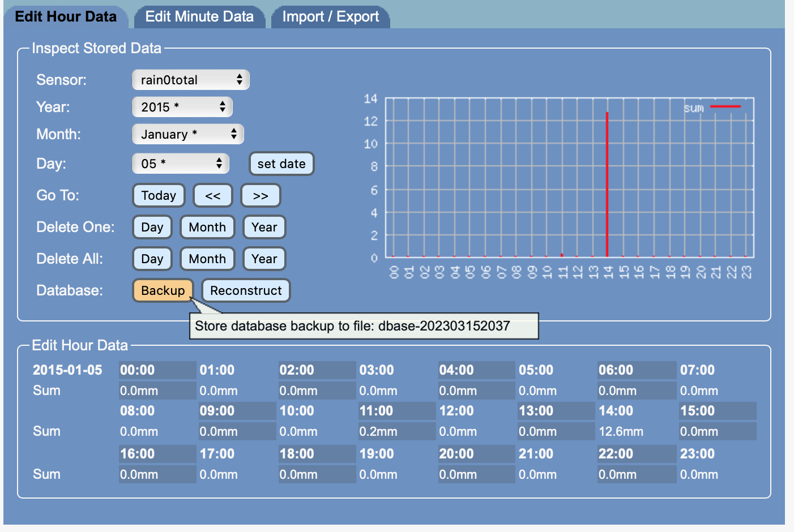Viewport: 794px width, 532px height.
Task: Open the Sensor dropdown showing rain0total
Action: pyautogui.click(x=191, y=80)
